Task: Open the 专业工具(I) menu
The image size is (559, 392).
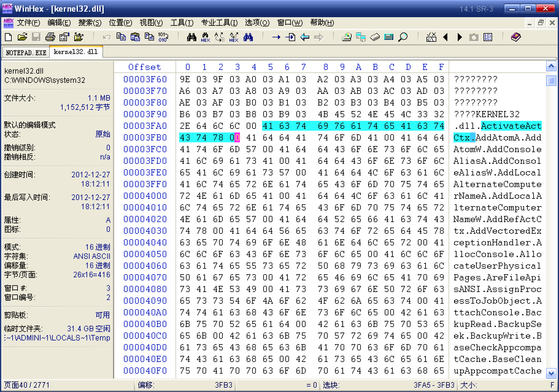Action: click(x=219, y=23)
